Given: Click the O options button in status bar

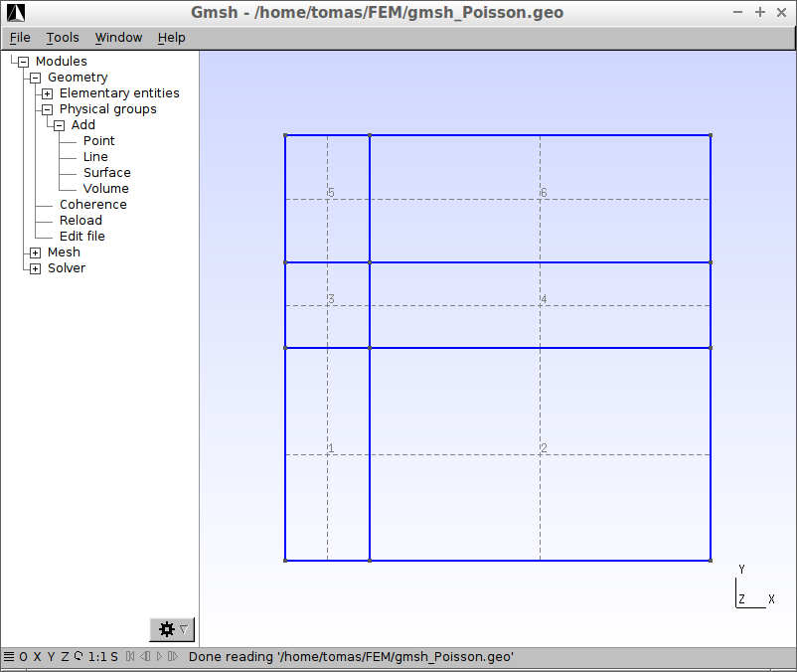Looking at the screenshot, I should point(24,657).
